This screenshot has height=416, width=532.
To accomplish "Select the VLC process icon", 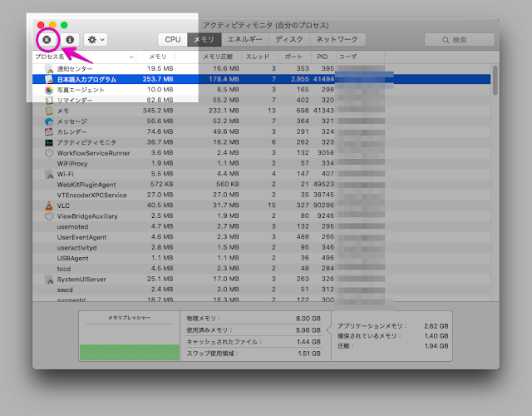I will point(49,206).
